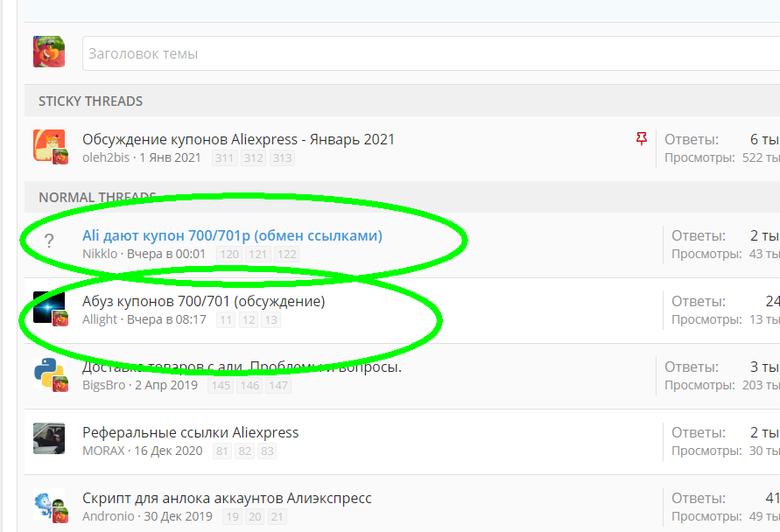This screenshot has width=780, height=532.
Task: Open Andronio avatar thumbnail
Action: (50, 505)
